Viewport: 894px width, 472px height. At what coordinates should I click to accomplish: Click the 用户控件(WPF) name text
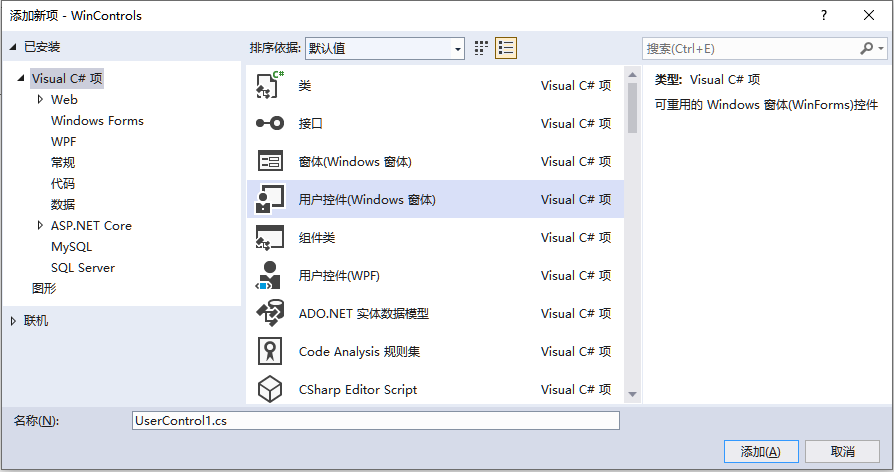pos(339,275)
